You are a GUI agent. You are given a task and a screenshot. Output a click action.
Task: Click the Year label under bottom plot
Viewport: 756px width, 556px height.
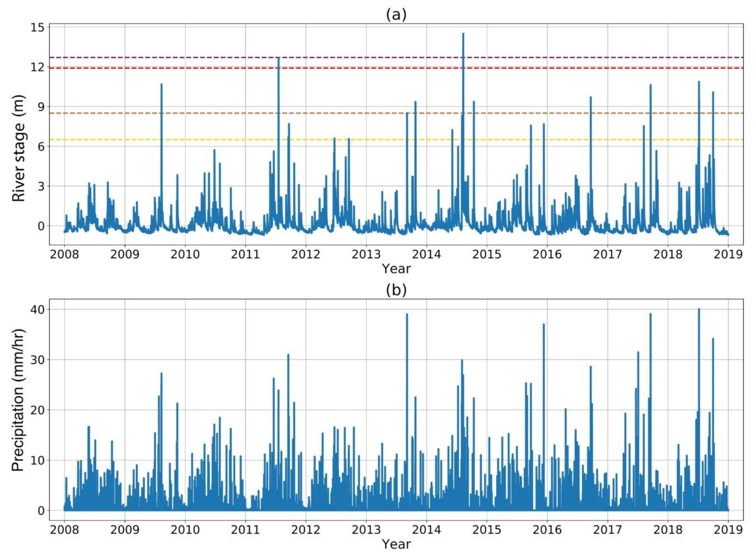pyautogui.click(x=396, y=544)
